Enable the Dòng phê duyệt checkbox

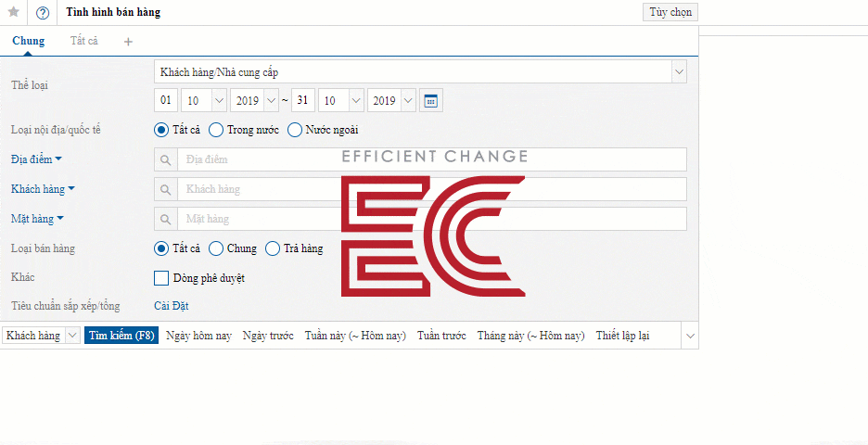(x=161, y=278)
